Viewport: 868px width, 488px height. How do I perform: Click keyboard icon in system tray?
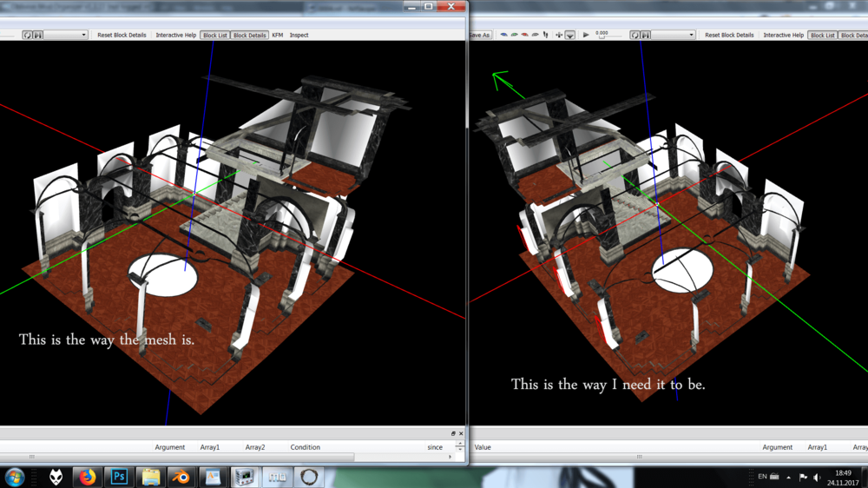774,477
